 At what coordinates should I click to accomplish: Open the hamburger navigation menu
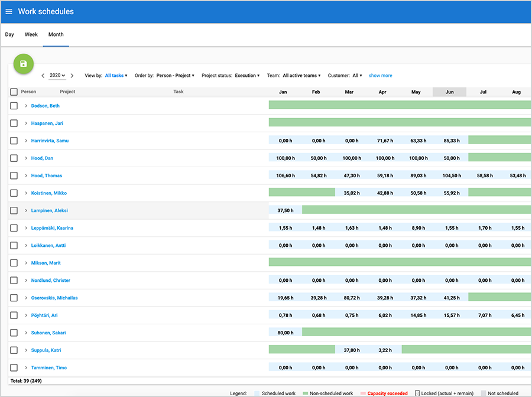pyautogui.click(x=9, y=12)
